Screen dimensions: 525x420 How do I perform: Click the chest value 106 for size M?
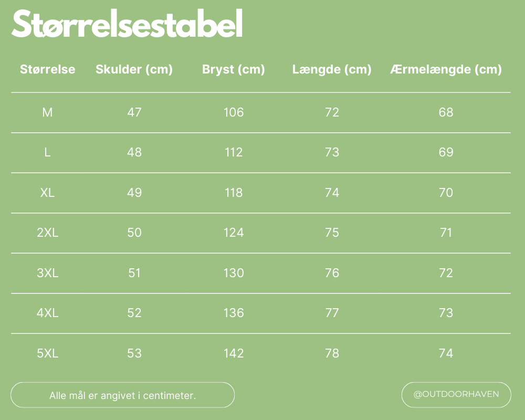[x=233, y=112]
